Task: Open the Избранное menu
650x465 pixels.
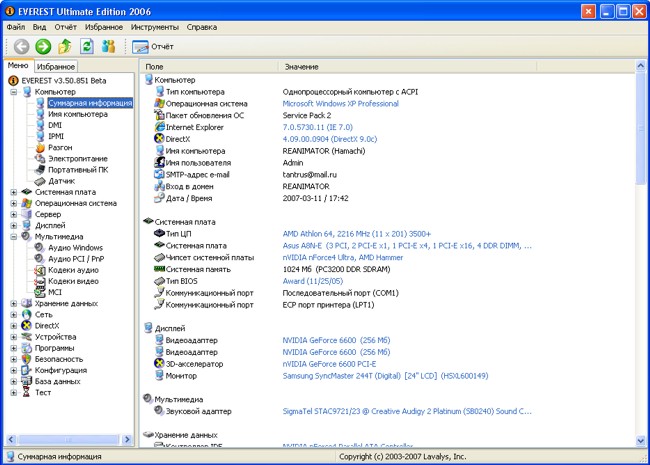Action: [x=104, y=27]
